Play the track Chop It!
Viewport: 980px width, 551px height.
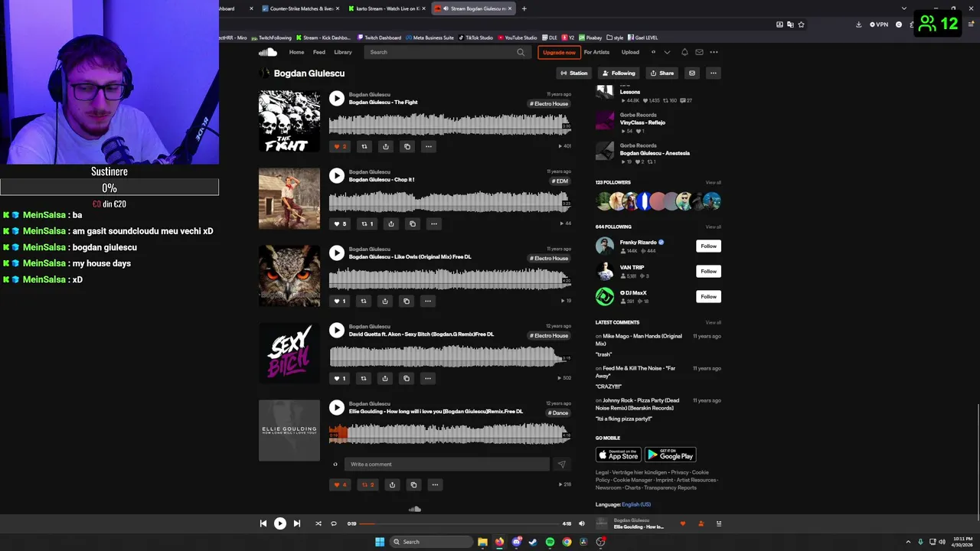tap(337, 175)
